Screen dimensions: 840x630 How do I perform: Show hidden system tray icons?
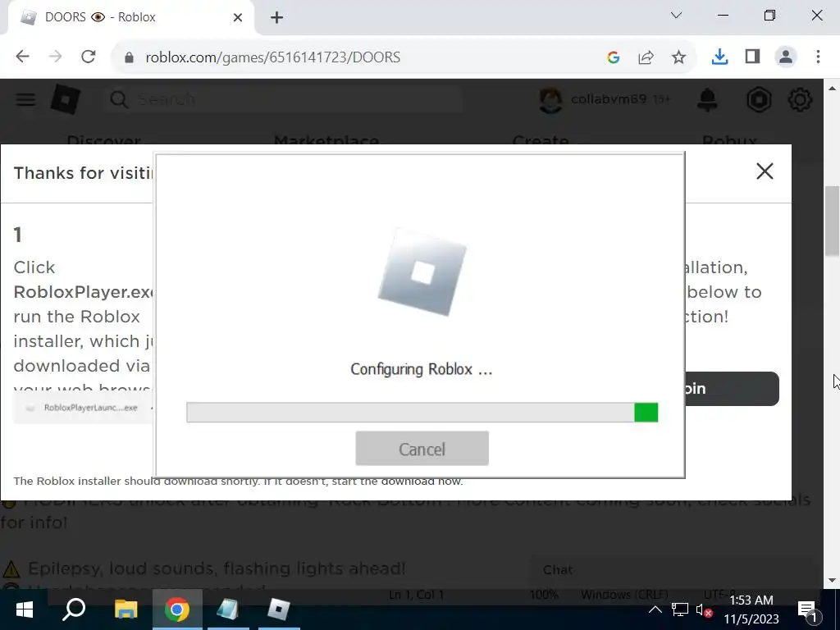655,609
